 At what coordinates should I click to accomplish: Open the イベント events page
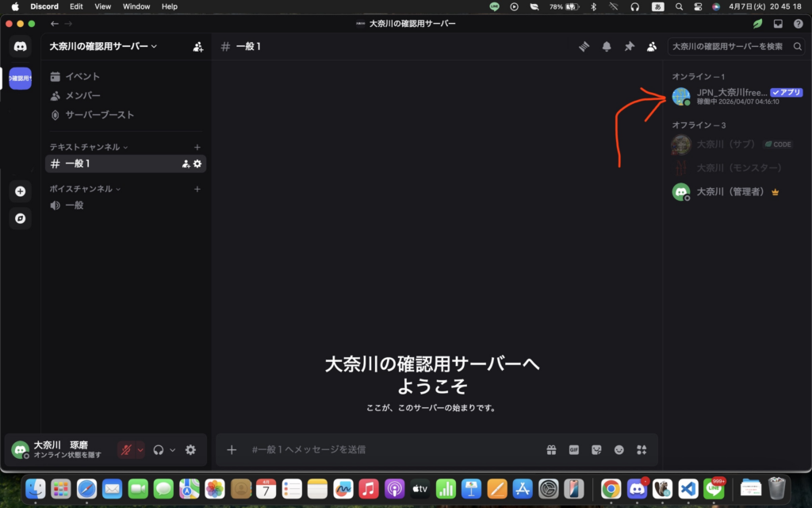(x=82, y=77)
